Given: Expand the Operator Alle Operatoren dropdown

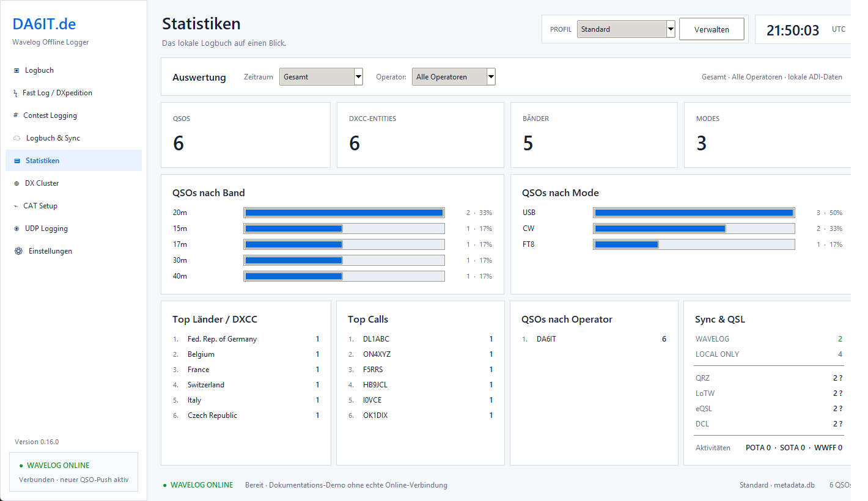Looking at the screenshot, I should [x=454, y=77].
